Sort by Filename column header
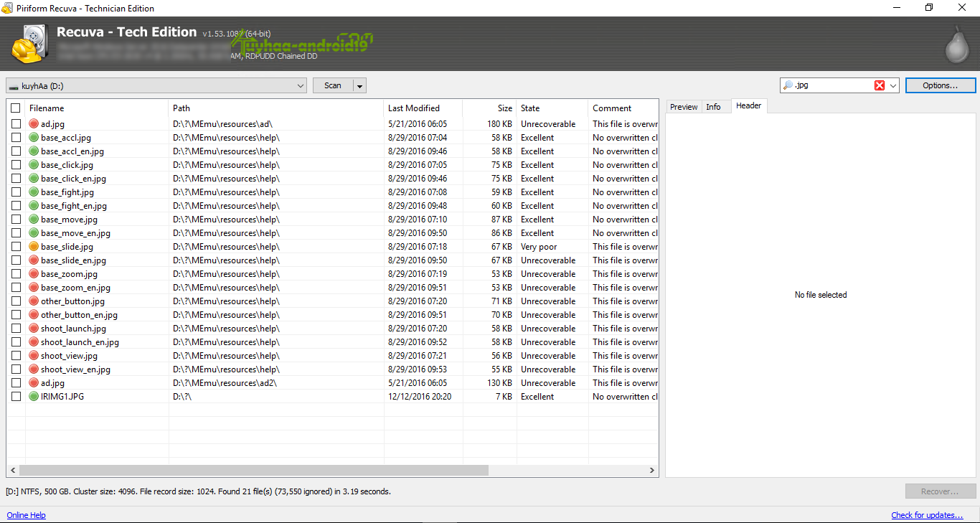The image size is (980, 523). [97, 108]
